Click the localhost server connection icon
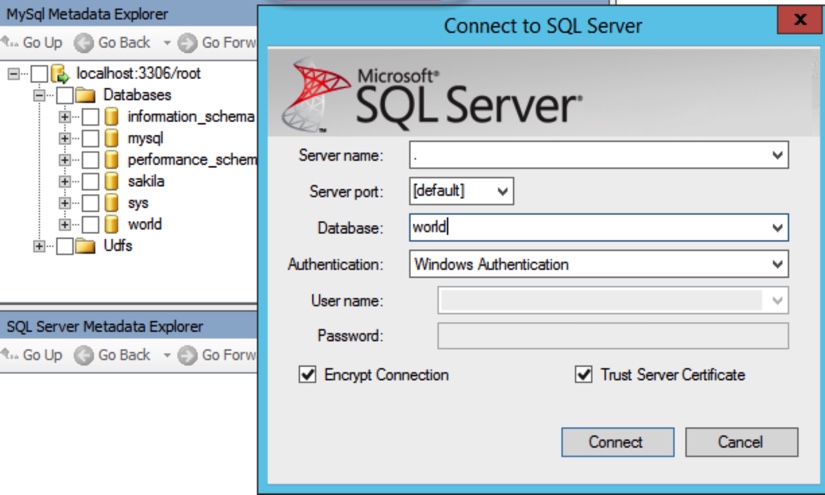This screenshot has height=495, width=825. [x=60, y=74]
